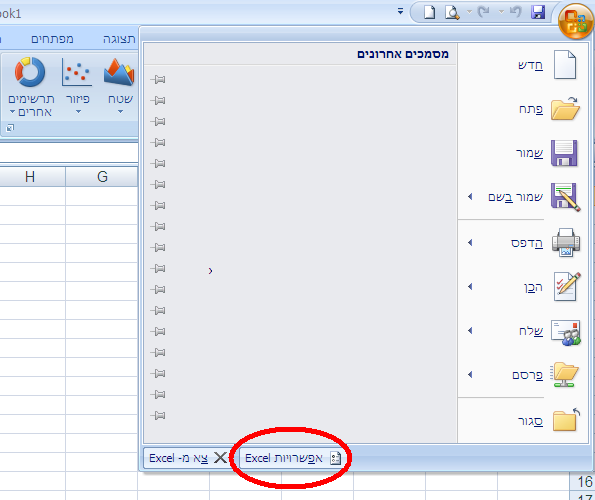Toggle the last pin in recent documents list
This screenshot has width=595, height=500.
[158, 415]
